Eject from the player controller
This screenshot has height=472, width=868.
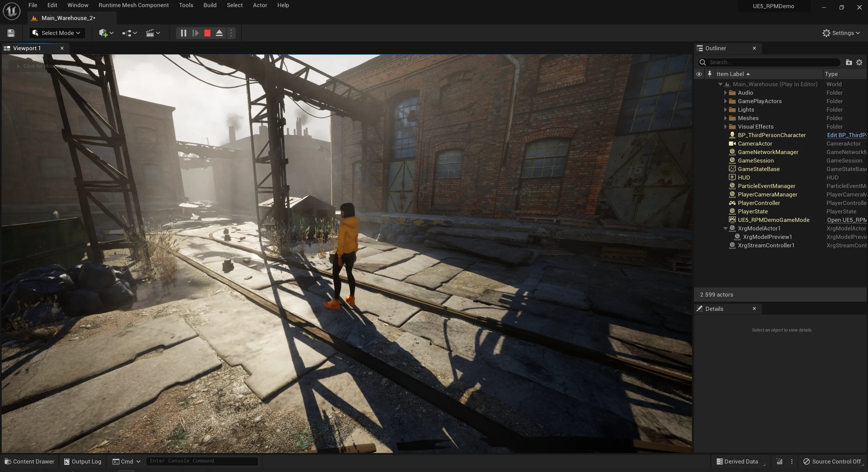pos(219,33)
